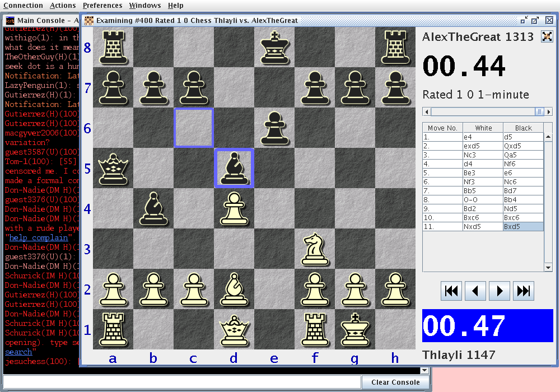Select the queen on a5
The height and width of the screenshot is (392, 560).
click(113, 168)
